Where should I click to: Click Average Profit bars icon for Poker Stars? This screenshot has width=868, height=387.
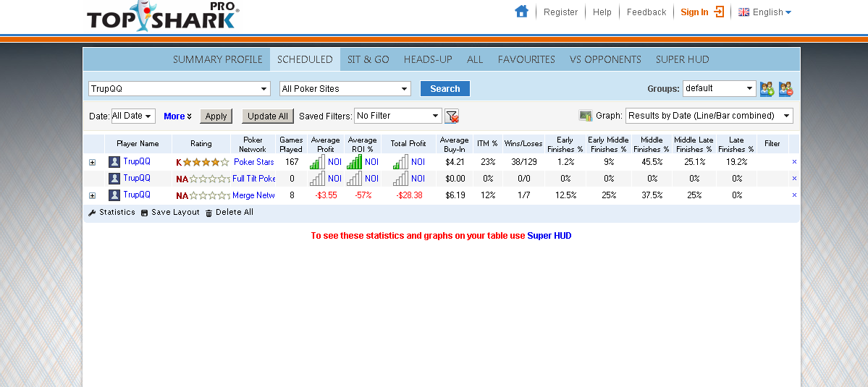[x=317, y=162]
